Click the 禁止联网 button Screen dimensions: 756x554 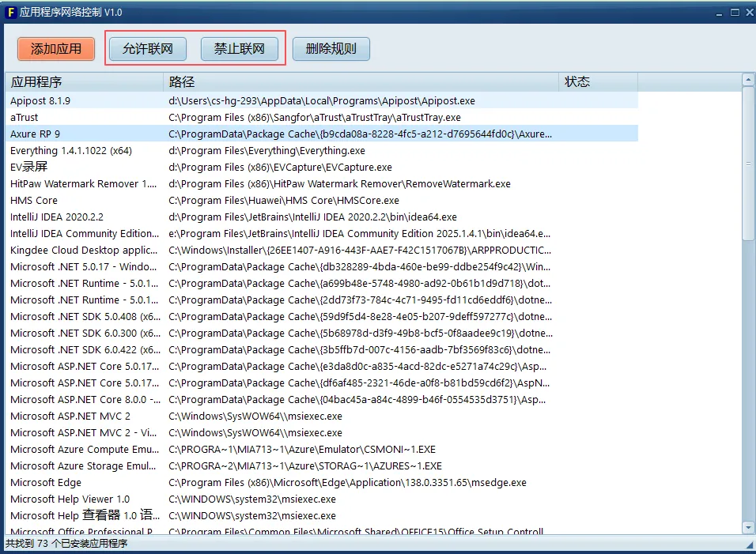click(x=239, y=49)
